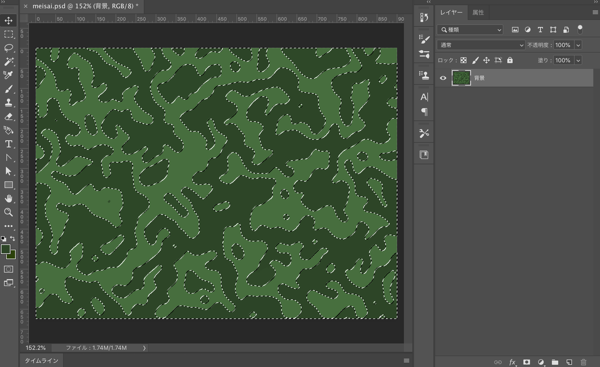The width and height of the screenshot is (600, 367).
Task: Click the link layers button
Action: pos(497,362)
